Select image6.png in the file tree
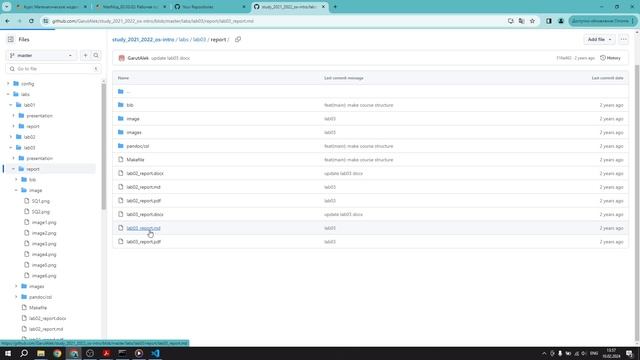Image resolution: width=640 pixels, height=360 pixels. (x=44, y=276)
